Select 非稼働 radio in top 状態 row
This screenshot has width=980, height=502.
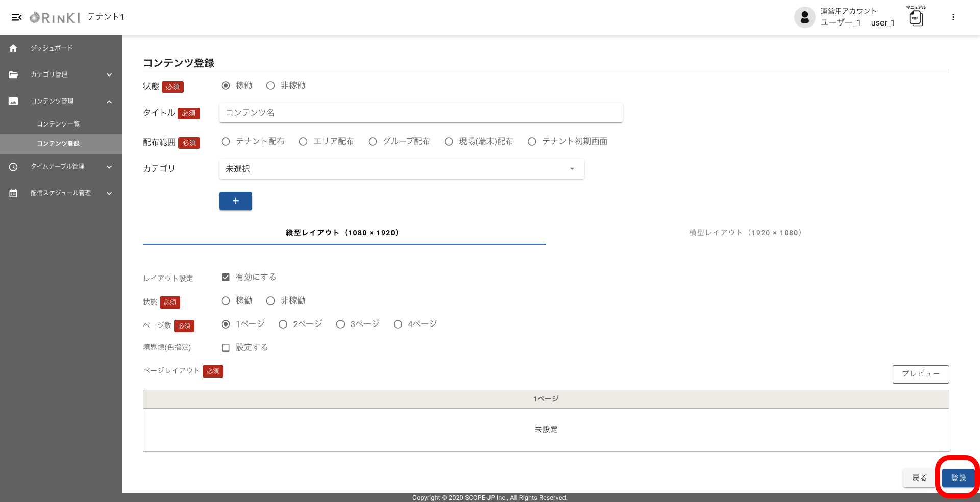pos(271,86)
